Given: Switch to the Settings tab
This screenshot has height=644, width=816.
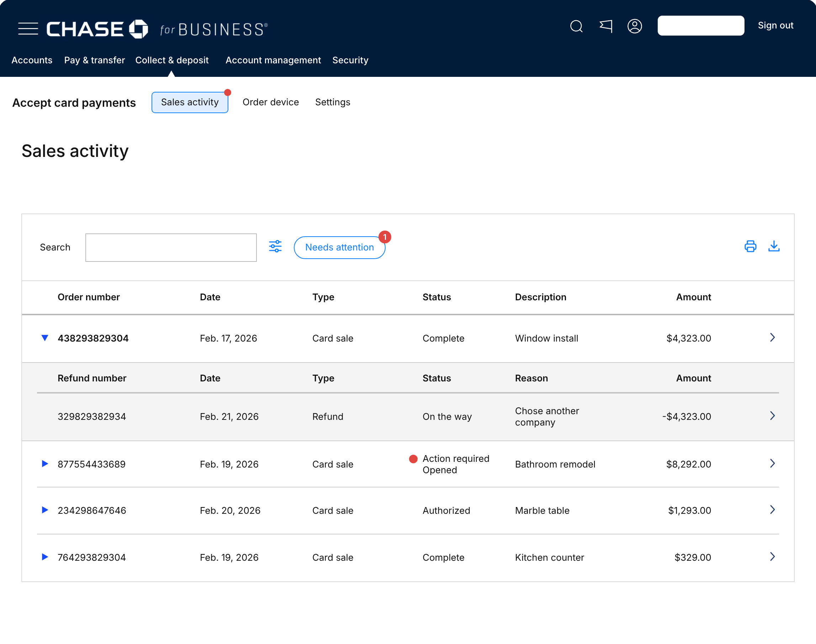Looking at the screenshot, I should coord(333,102).
